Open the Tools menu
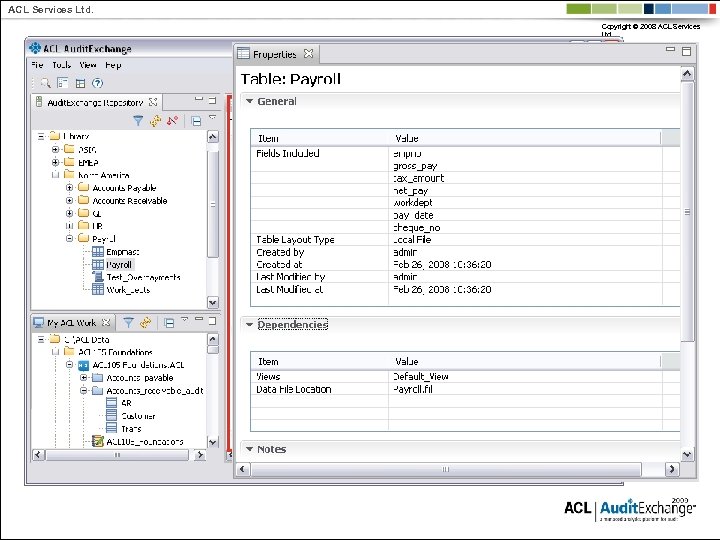Image resolution: width=720 pixels, height=540 pixels. (62, 65)
